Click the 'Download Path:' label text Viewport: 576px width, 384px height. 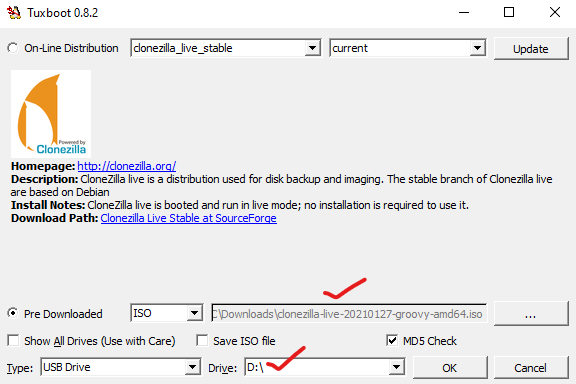point(54,218)
